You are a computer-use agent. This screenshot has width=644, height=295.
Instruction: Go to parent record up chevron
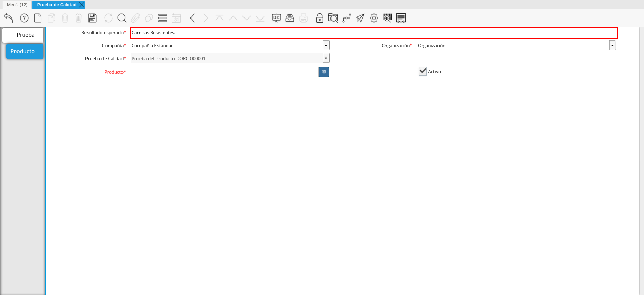[x=233, y=18]
